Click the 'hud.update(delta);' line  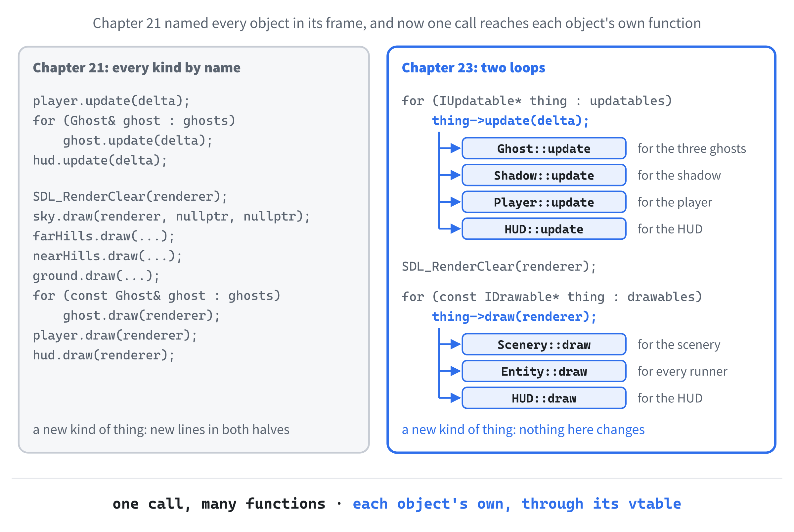[100, 160]
